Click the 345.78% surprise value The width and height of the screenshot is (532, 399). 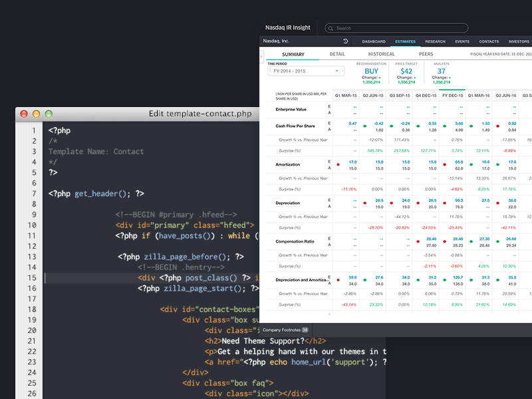(x=375, y=151)
